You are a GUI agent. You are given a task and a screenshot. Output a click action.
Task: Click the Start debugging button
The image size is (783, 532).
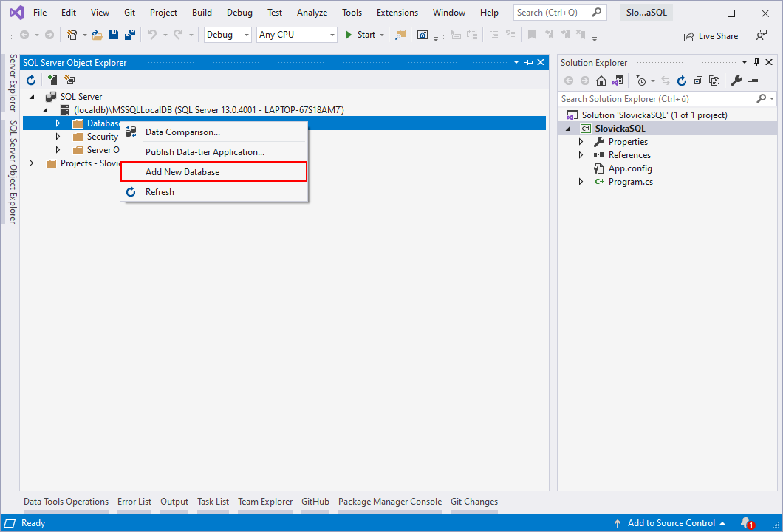point(360,35)
